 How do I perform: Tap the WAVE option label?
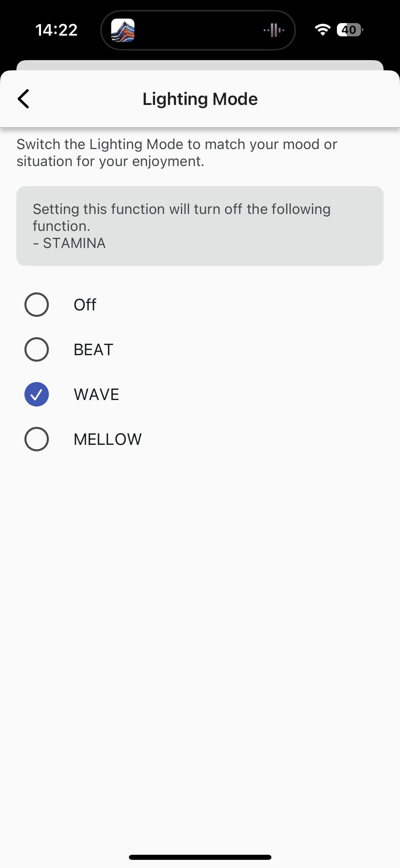click(96, 394)
